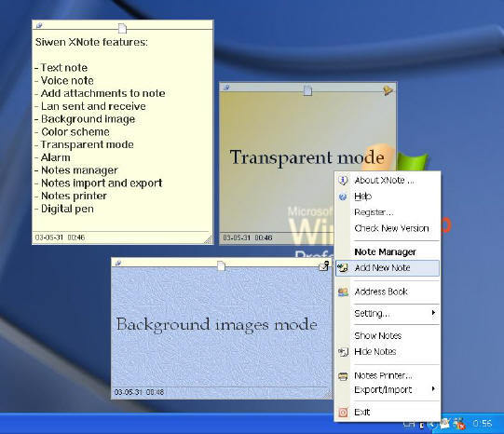Screen dimensions: 504x434
Task: Click the '- Voice note' line
Action: [x=64, y=81]
